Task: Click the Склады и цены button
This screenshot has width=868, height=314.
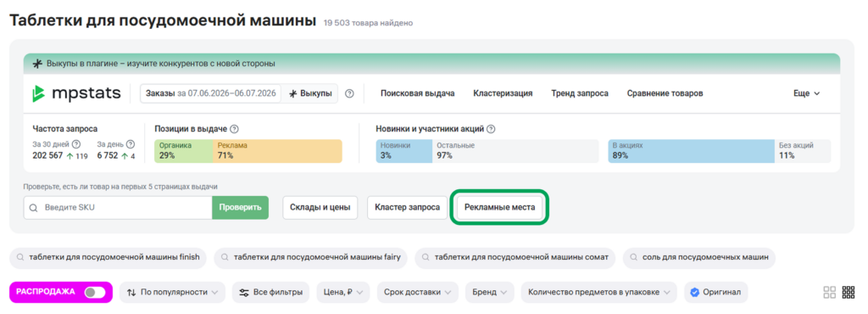Action: pyautogui.click(x=320, y=208)
